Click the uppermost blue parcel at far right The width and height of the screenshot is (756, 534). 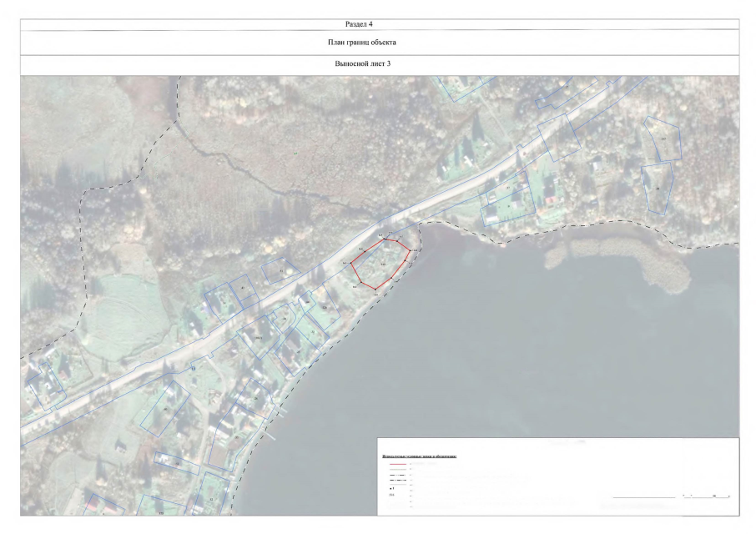(x=666, y=138)
